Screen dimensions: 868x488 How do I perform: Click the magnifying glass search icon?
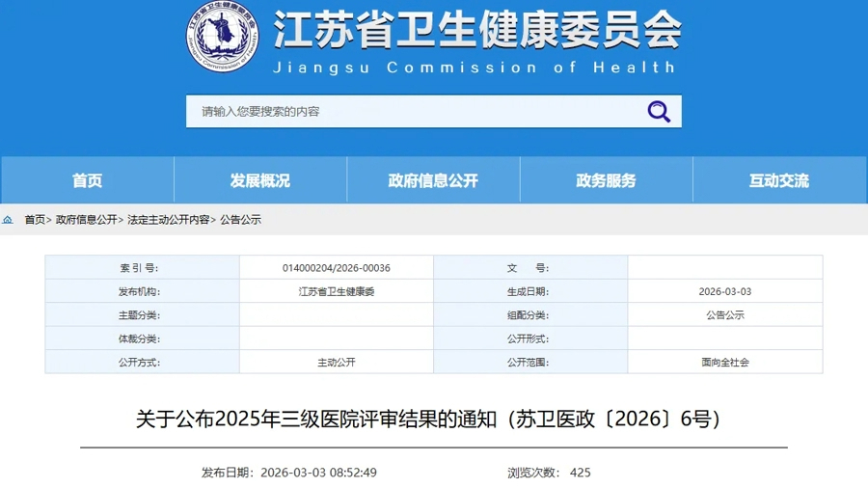point(659,112)
